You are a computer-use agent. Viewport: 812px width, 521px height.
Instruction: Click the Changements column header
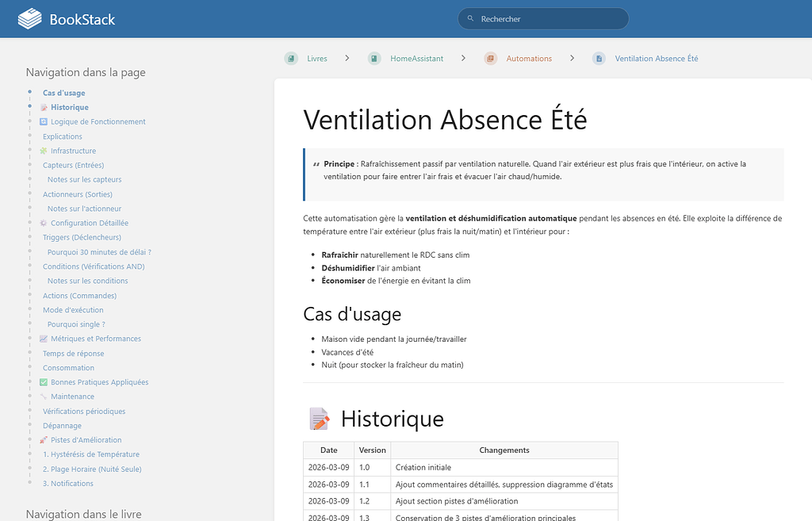(x=504, y=450)
